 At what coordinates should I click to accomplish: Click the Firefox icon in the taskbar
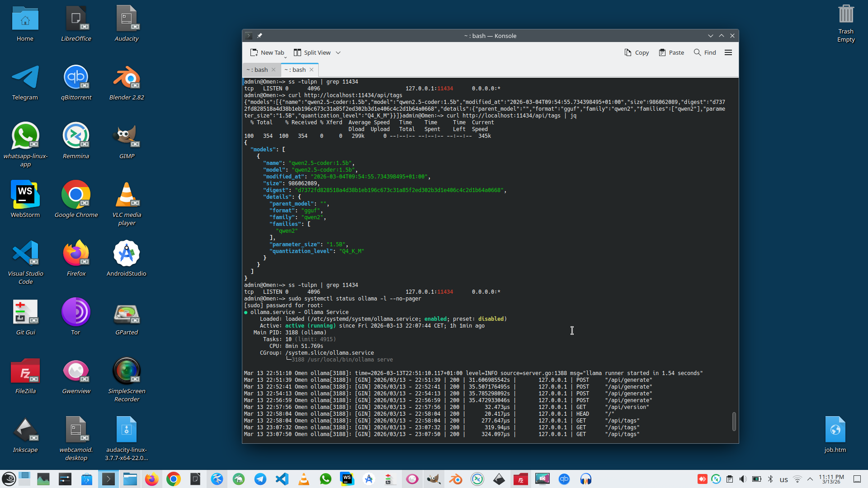[152, 479]
